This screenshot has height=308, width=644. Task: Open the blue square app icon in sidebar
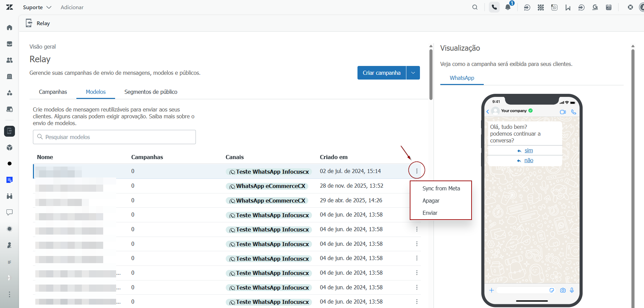pos(10,180)
